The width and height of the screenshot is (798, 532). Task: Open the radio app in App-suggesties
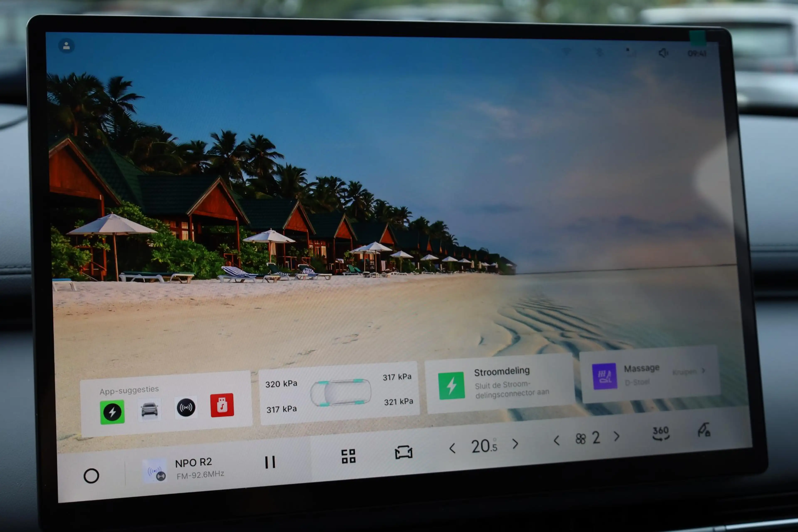(x=186, y=407)
